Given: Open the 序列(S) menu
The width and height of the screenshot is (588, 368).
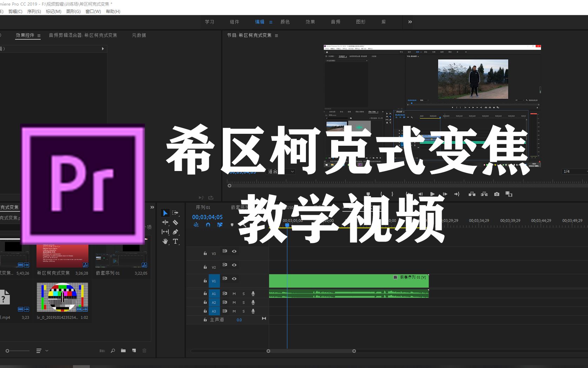Looking at the screenshot, I should [x=34, y=12].
